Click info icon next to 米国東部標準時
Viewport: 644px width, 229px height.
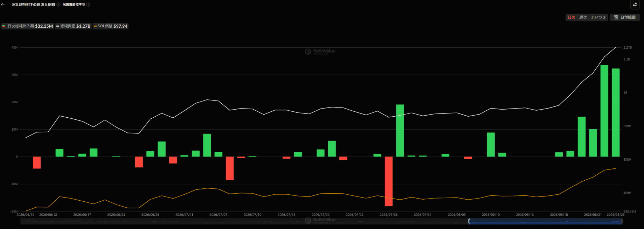[88, 5]
